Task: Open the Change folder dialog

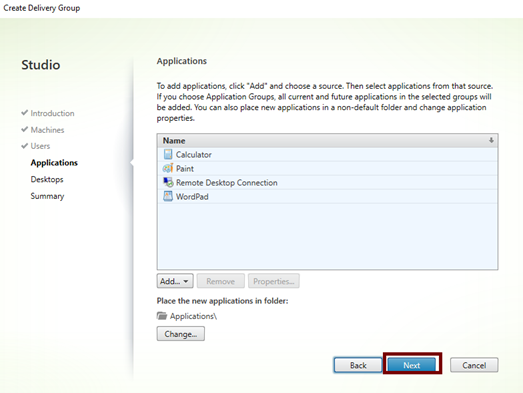Action: (180, 334)
